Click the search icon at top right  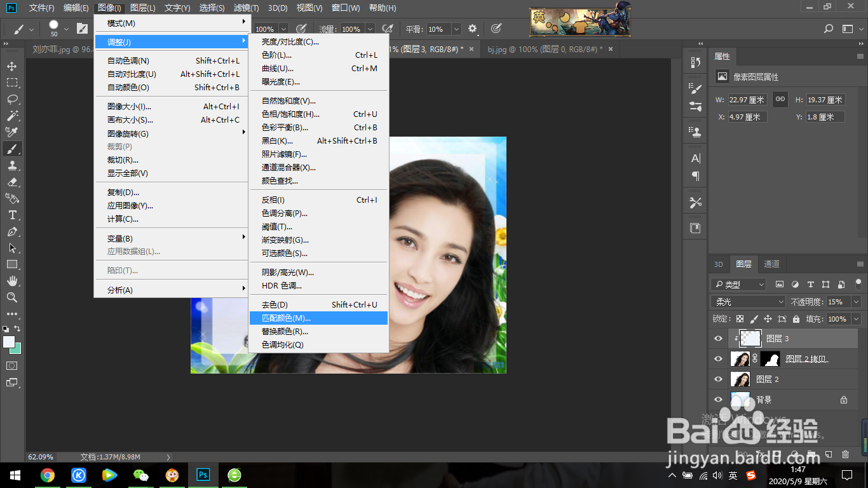(829, 29)
